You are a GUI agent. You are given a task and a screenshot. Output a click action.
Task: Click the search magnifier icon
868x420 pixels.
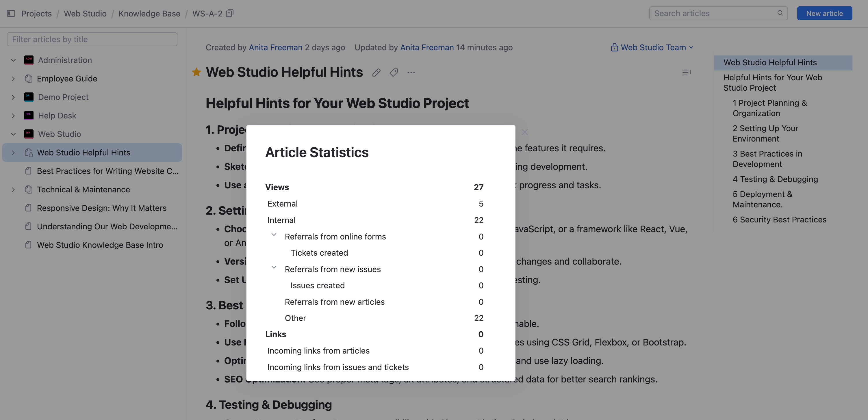(780, 13)
